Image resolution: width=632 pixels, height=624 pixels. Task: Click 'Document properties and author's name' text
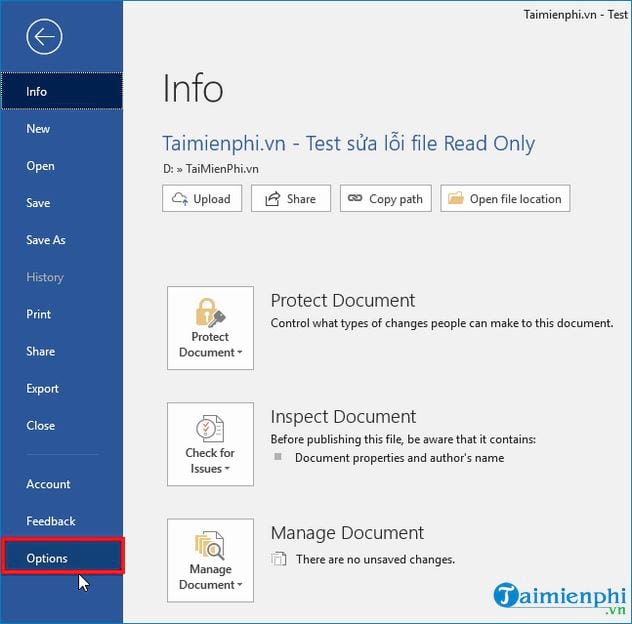pos(399,458)
